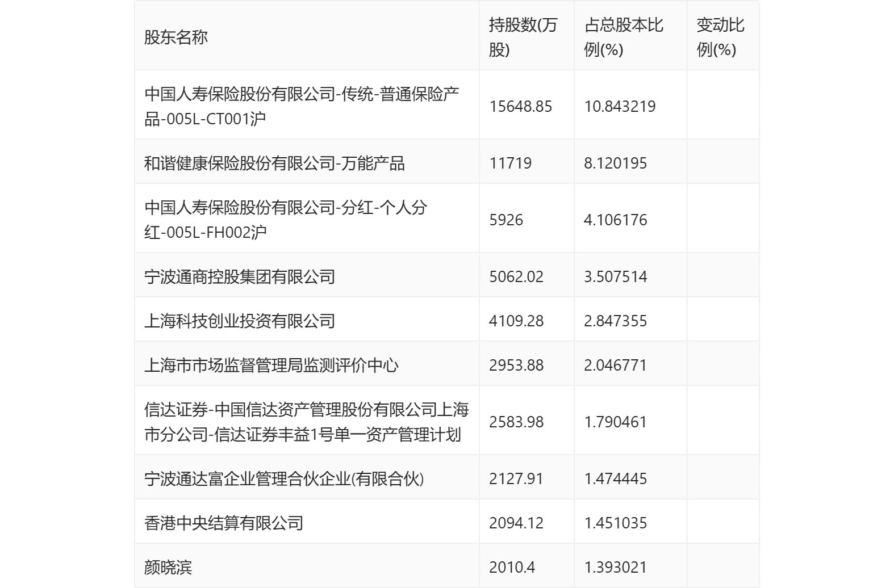Select 上海市市场监督管理局监测评价中心 row name

point(271,366)
